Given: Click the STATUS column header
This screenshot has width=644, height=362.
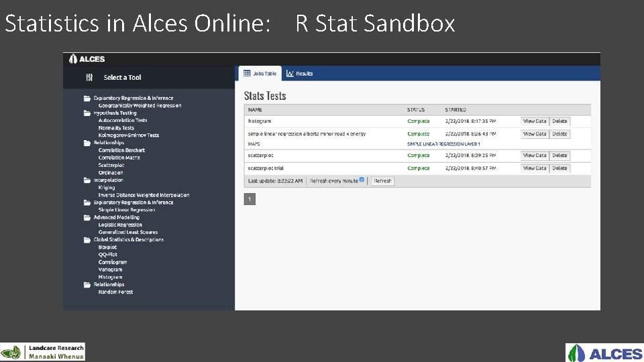Looking at the screenshot, I should (x=416, y=109).
